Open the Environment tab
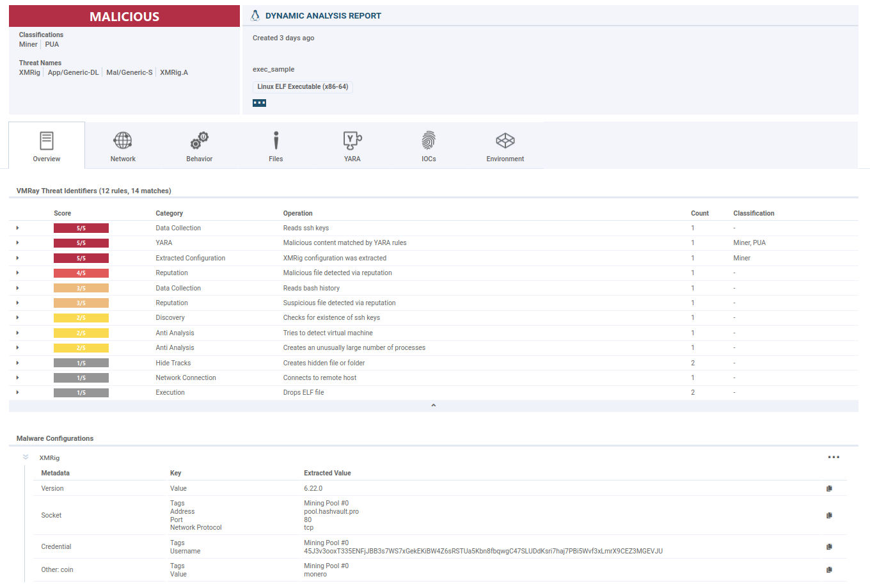The image size is (870, 588). tap(505, 145)
